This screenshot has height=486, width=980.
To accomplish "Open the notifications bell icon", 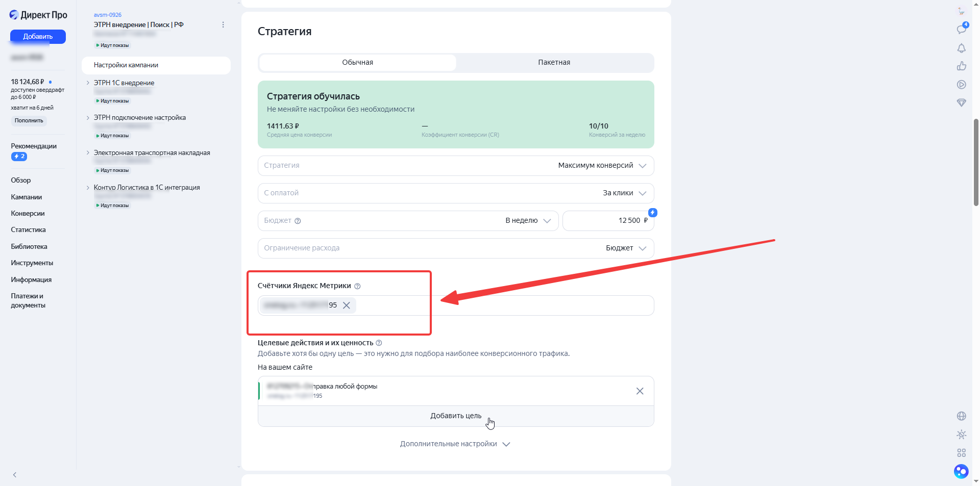I will point(961,48).
